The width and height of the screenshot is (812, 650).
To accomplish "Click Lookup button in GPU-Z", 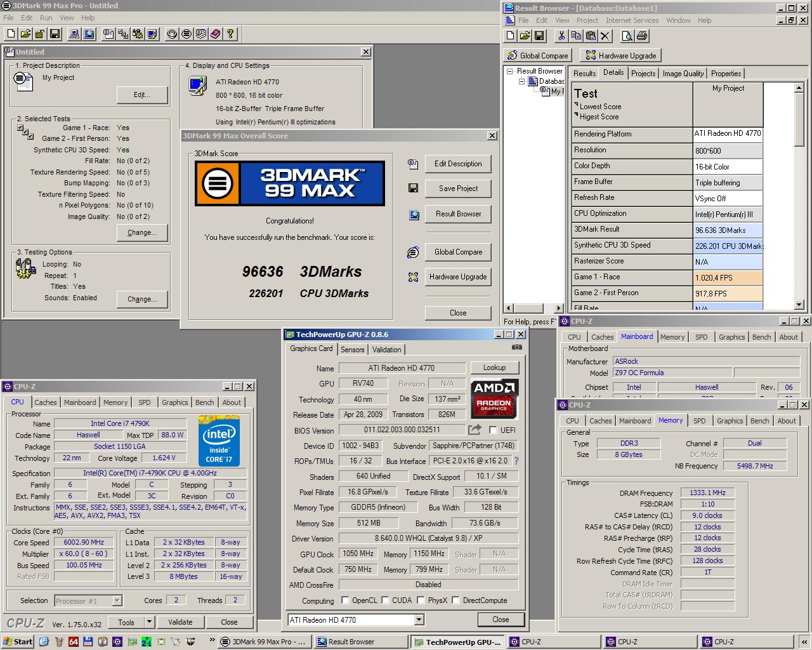I will tap(494, 368).
